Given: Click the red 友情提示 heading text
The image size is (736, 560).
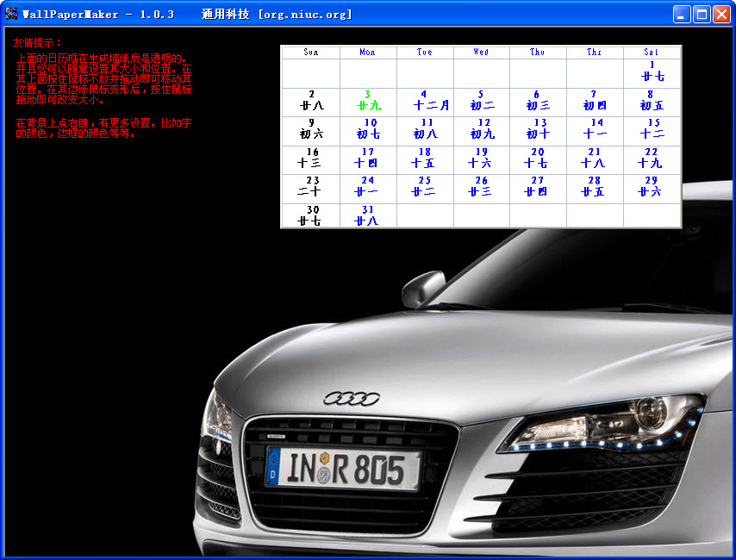Looking at the screenshot, I should click(x=36, y=43).
